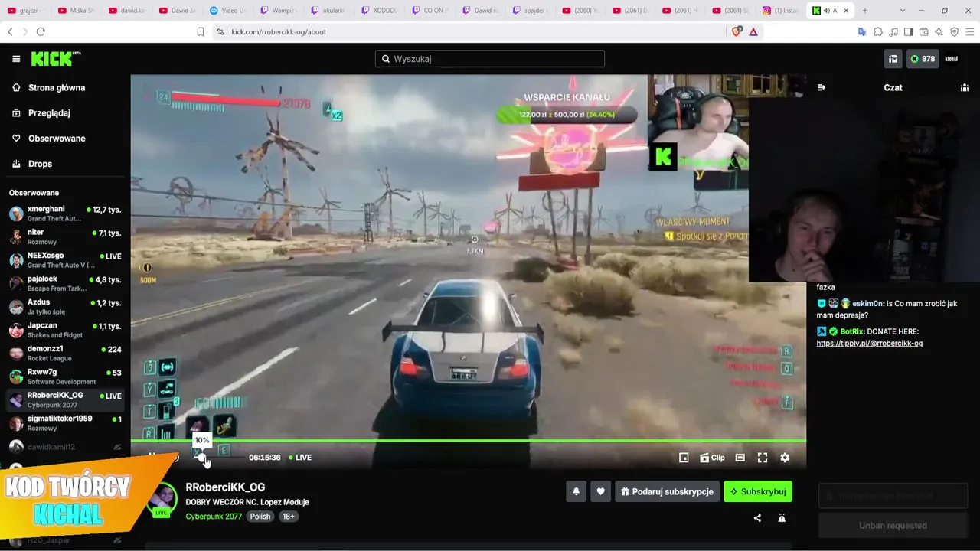
Task: Open sigmatiktoker1959 channel in followed list
Action: pyautogui.click(x=65, y=423)
